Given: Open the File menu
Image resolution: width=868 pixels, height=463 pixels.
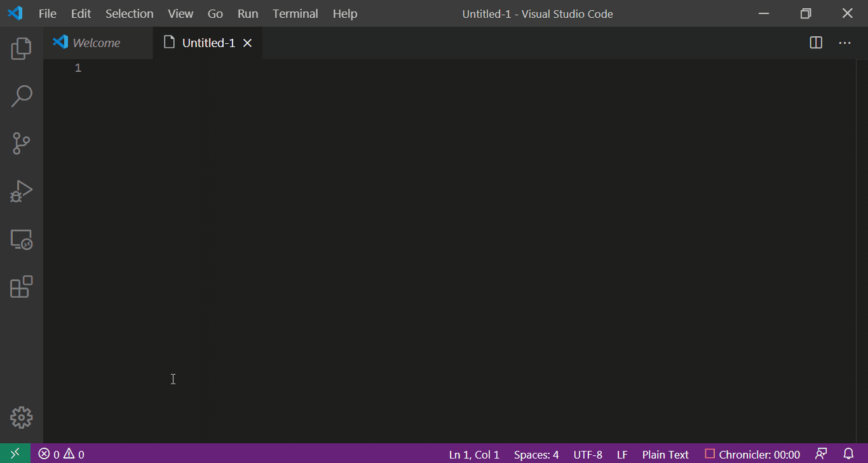Looking at the screenshot, I should pyautogui.click(x=48, y=13).
